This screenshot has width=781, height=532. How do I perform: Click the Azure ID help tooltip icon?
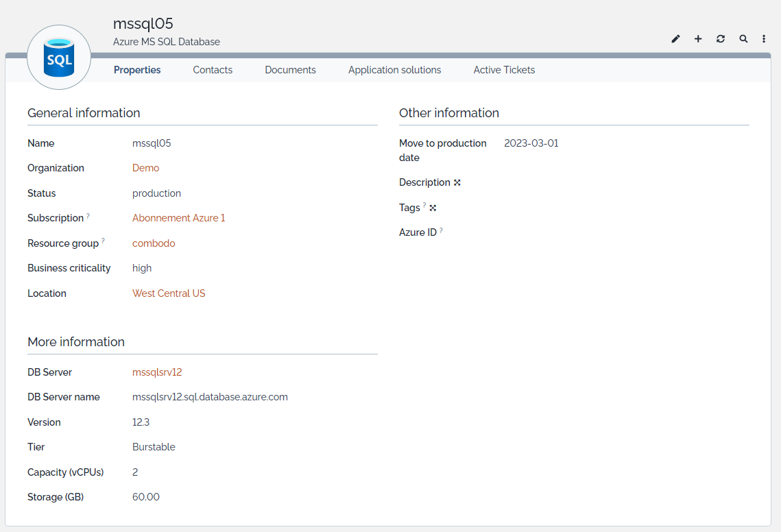click(441, 230)
